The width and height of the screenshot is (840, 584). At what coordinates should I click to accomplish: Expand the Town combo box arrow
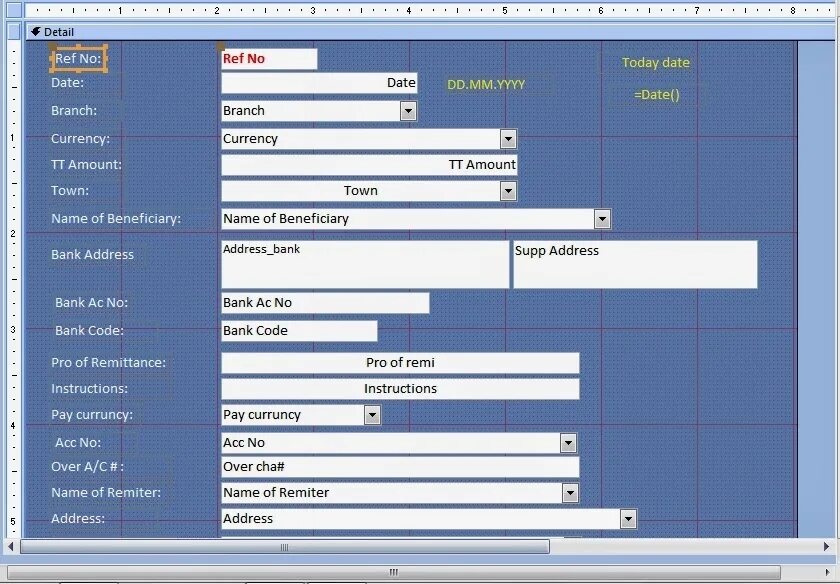508,191
